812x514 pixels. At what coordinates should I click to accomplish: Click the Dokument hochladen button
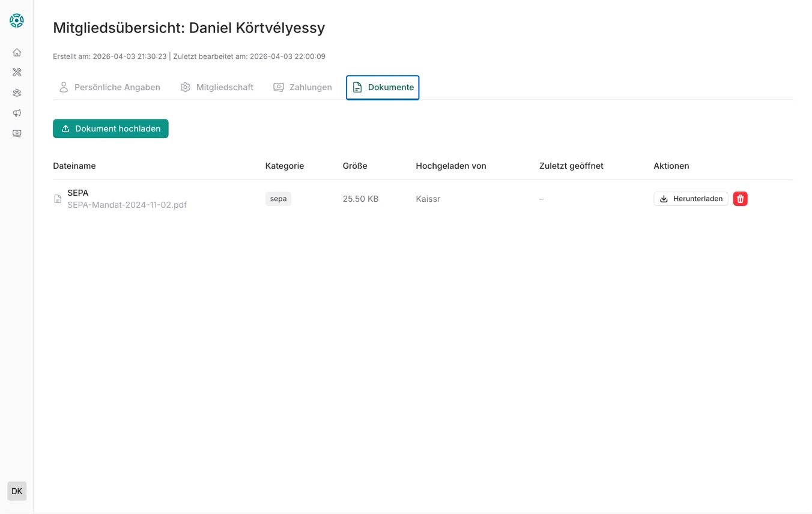click(x=111, y=128)
